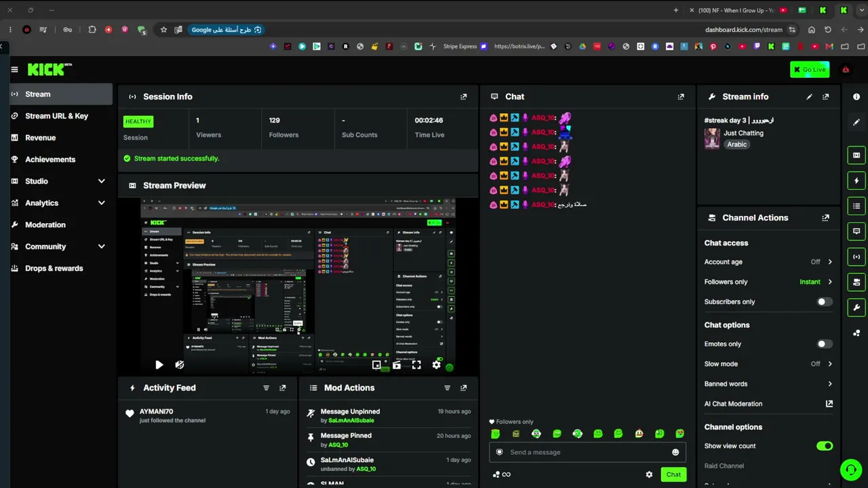Toggle the chat bubble widget in right sidebar

856,231
